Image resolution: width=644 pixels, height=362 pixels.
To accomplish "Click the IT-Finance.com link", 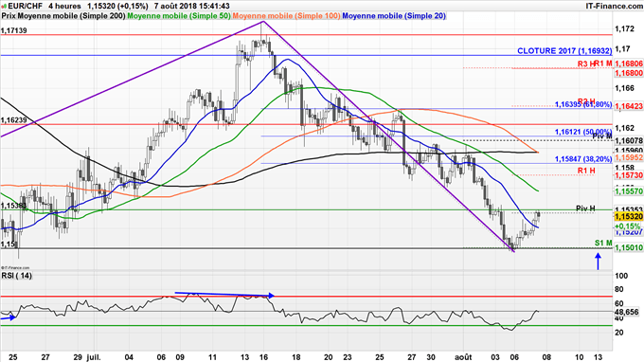I will (x=614, y=7).
